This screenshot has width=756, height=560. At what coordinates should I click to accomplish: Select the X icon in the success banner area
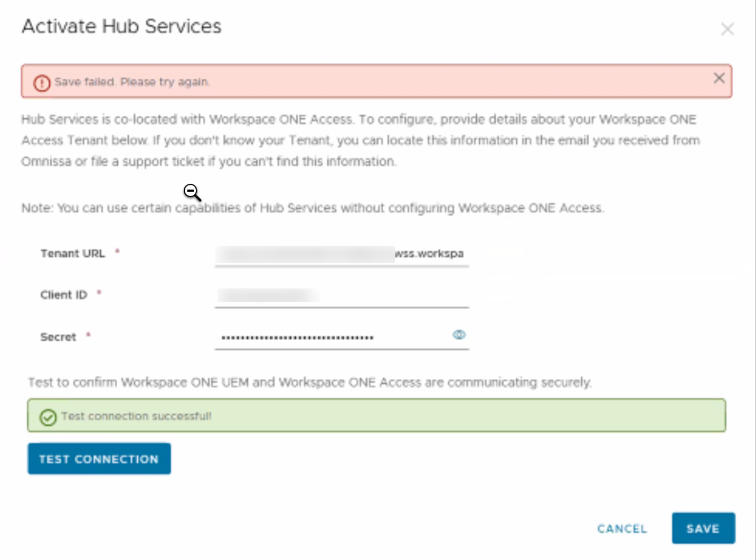pos(719,78)
